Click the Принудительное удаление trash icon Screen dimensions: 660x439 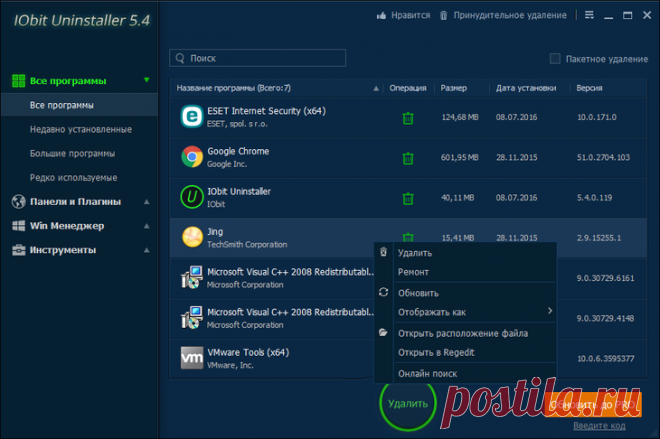443,16
